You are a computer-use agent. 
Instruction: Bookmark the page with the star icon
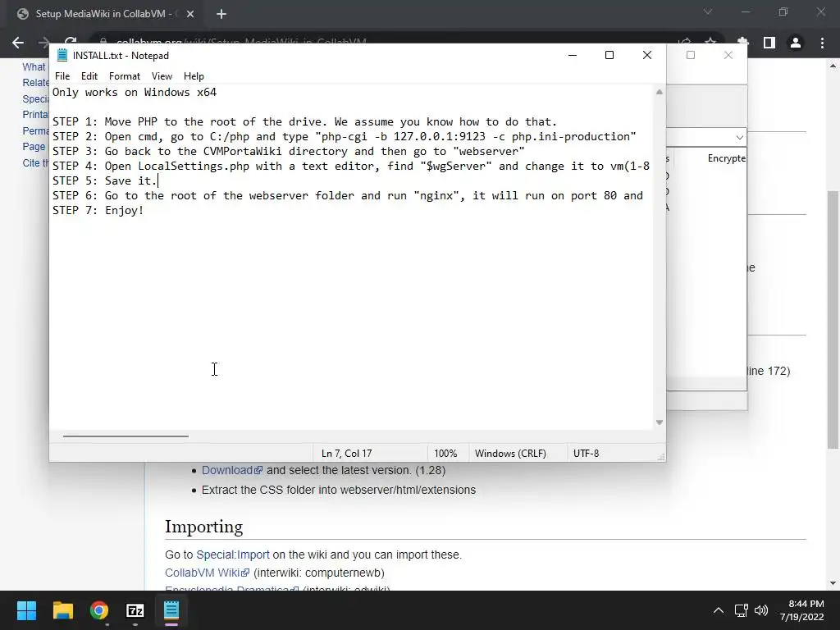point(710,43)
